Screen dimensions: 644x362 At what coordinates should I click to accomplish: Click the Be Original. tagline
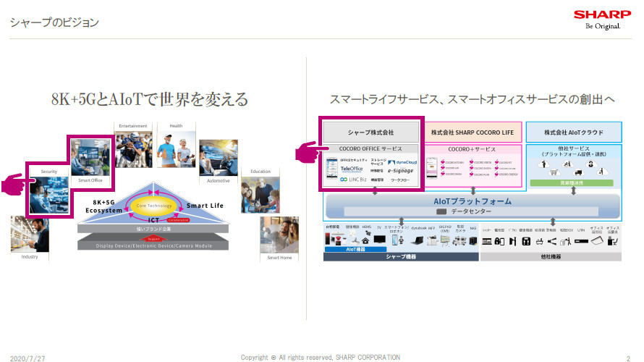(603, 26)
